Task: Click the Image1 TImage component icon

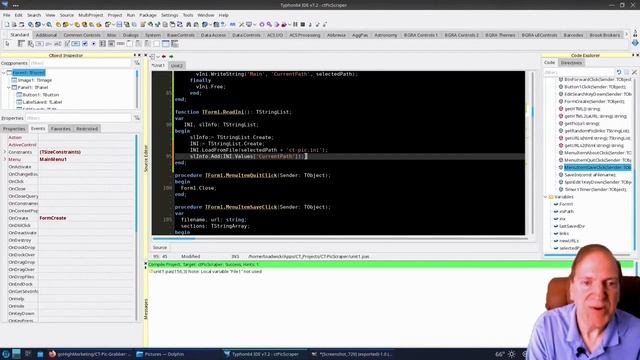Action: pyautogui.click(x=15, y=80)
